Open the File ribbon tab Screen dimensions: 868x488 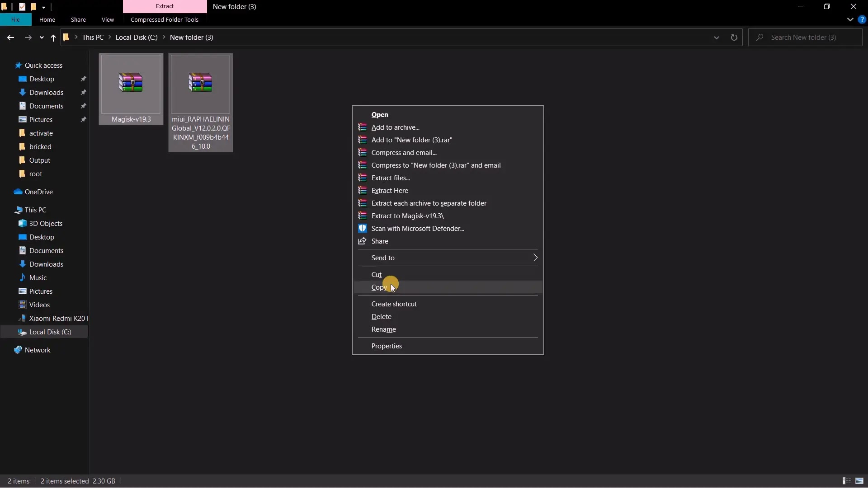point(15,20)
